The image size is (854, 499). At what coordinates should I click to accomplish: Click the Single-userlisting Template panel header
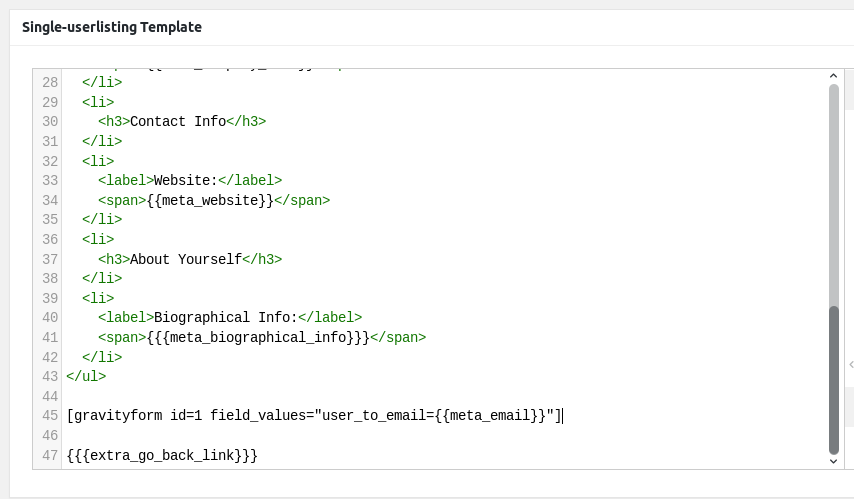(112, 27)
